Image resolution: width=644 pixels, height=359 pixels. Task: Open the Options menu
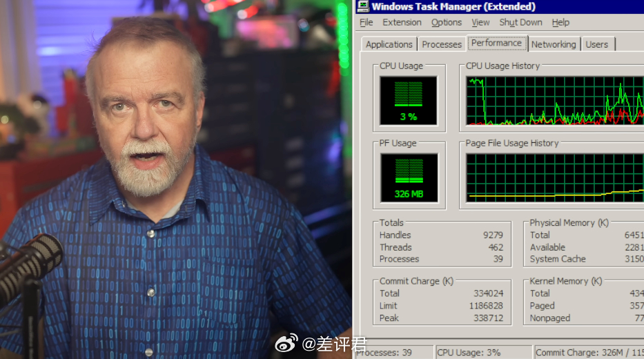[x=447, y=22]
